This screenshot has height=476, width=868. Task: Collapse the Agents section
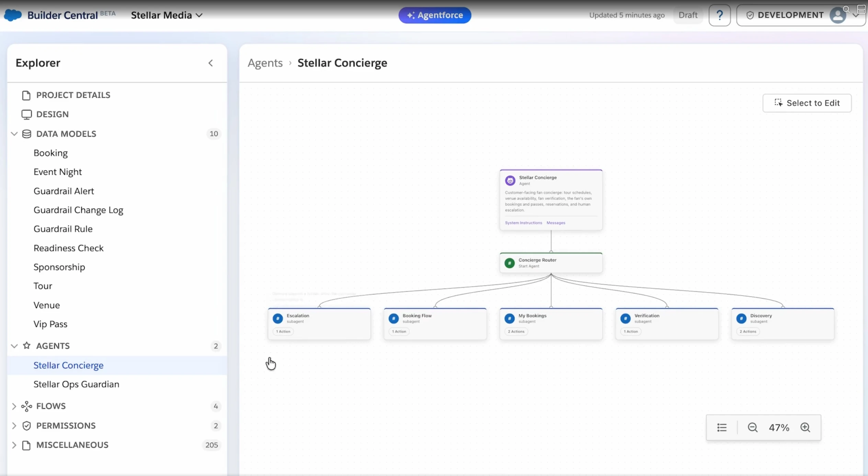click(14, 346)
